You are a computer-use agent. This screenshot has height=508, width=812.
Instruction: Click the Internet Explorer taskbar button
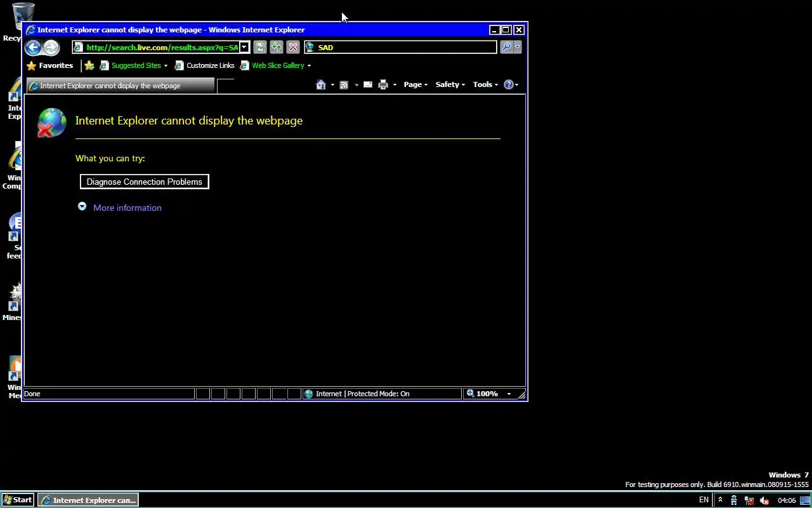click(88, 500)
